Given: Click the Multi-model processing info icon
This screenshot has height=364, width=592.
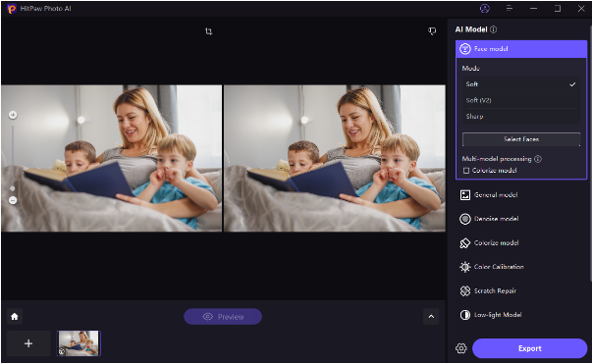Looking at the screenshot, I should coord(538,159).
